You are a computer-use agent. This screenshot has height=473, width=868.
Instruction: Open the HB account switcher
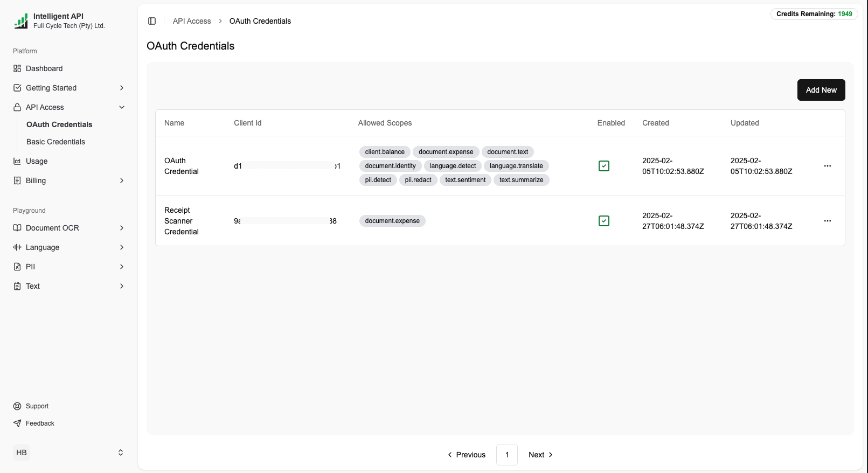(121, 453)
